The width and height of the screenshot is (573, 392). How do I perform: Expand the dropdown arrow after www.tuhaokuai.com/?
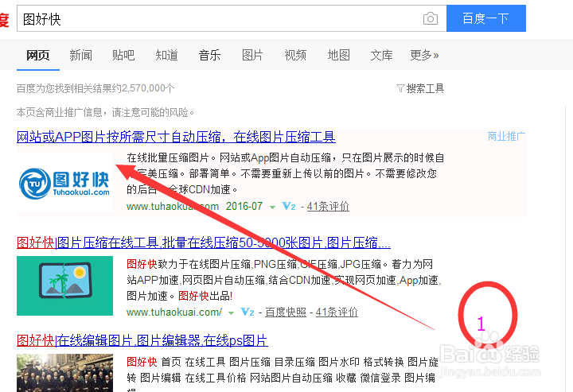pyautogui.click(x=231, y=312)
